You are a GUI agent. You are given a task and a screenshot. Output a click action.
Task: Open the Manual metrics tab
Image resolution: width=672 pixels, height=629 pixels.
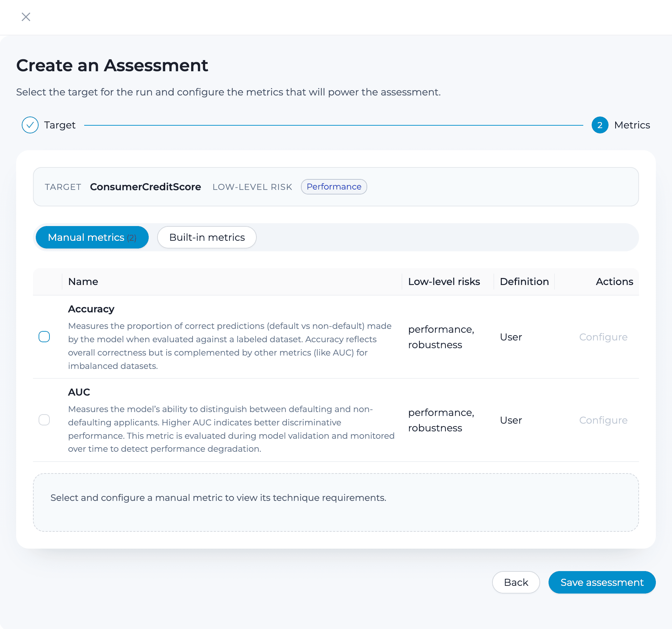[x=92, y=237]
